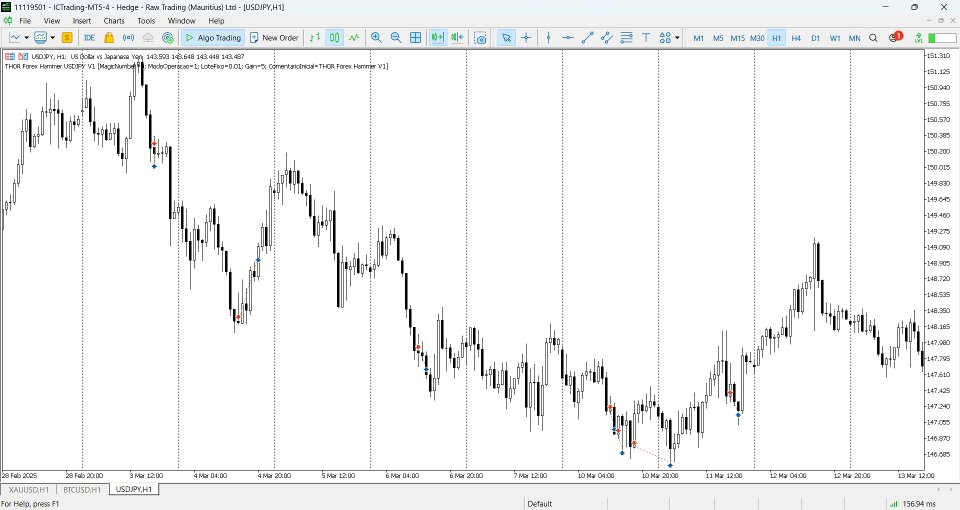The height and width of the screenshot is (510, 960).
Task: Open the VPS cloud icon
Action: (148, 38)
